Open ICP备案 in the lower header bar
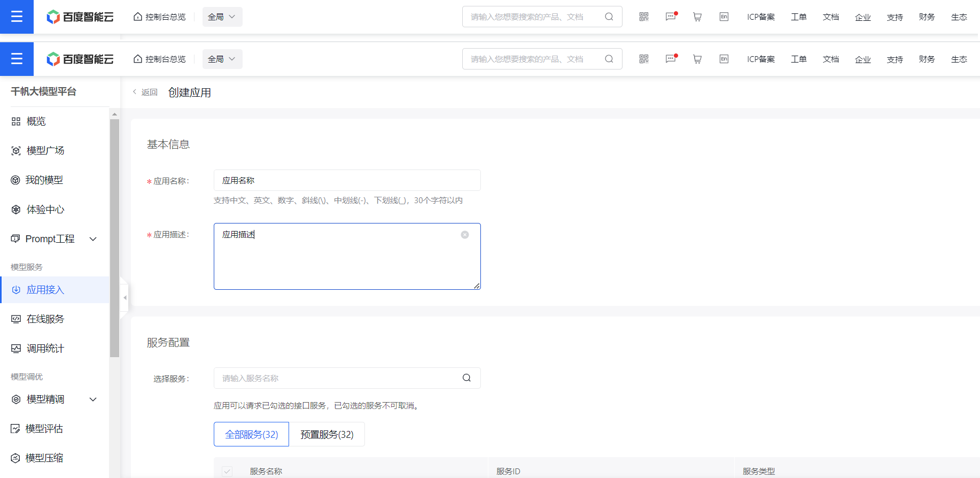This screenshot has width=980, height=478. click(x=761, y=59)
